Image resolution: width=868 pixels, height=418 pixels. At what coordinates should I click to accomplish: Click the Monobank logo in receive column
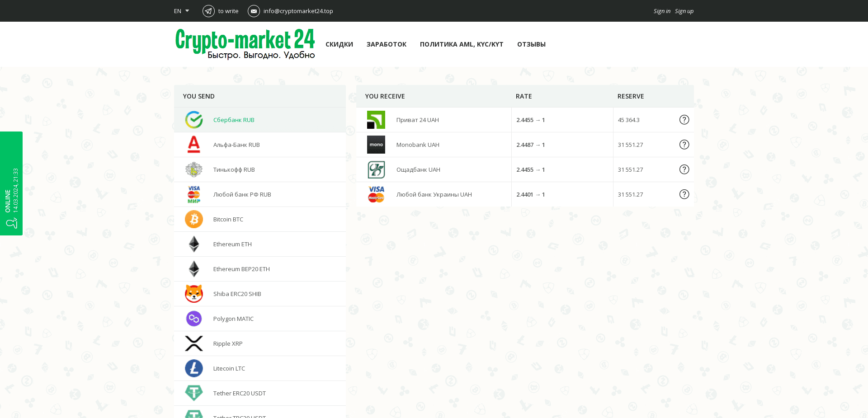(x=376, y=145)
